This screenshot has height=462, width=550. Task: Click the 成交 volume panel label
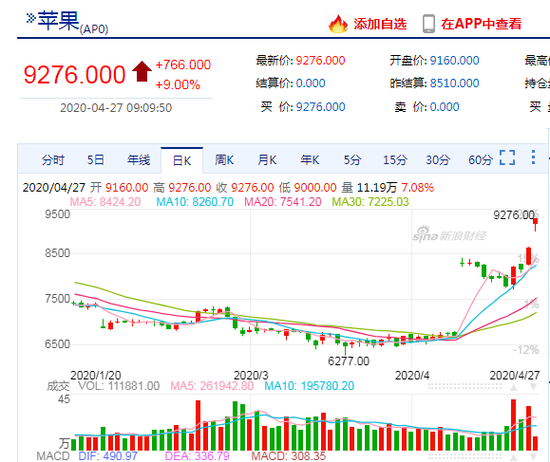(x=58, y=386)
